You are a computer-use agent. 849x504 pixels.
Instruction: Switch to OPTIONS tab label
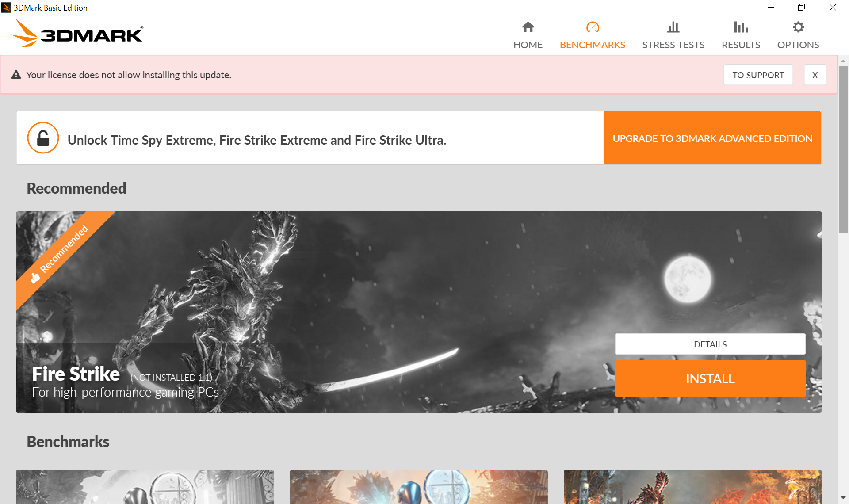pos(798,45)
